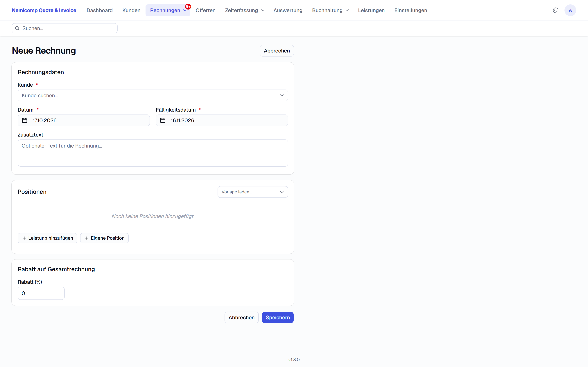Screen dimensions: 588x367
Task: Expand the Buchhaltung menu
Action: point(330,10)
